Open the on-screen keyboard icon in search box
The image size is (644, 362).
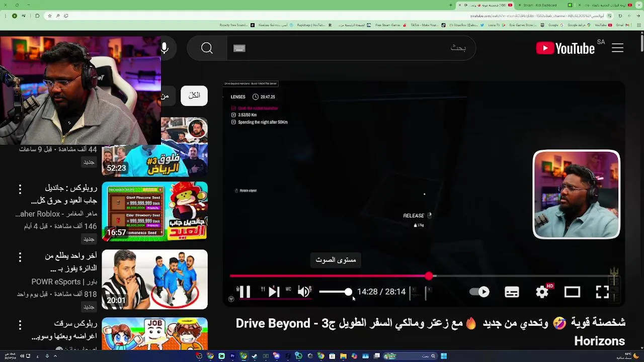(239, 48)
